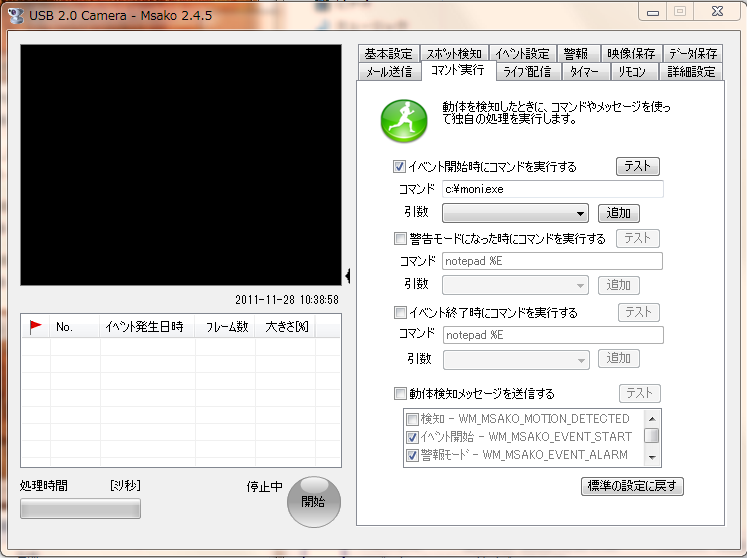The image size is (747, 558).
Task: Minimize the Msako window
Action: click(x=653, y=12)
